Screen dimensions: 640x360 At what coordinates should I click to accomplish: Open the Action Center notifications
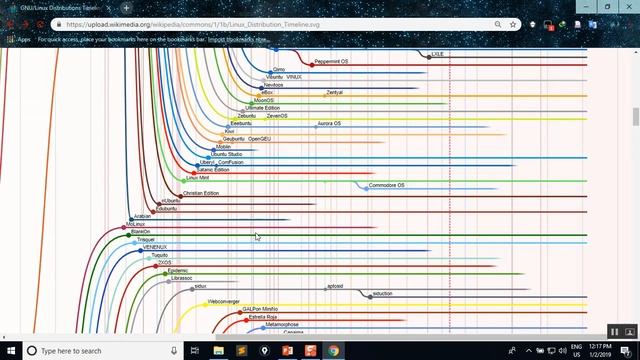click(x=625, y=351)
